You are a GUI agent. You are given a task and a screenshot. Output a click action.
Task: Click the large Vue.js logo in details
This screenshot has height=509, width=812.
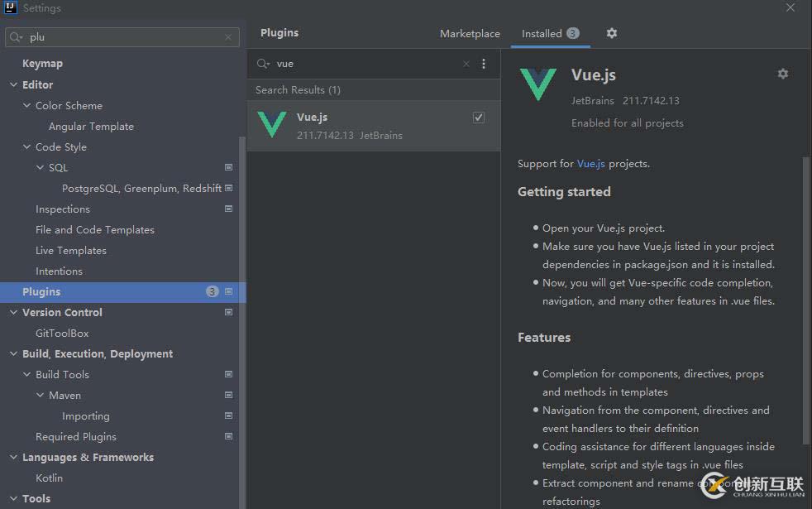[538, 84]
